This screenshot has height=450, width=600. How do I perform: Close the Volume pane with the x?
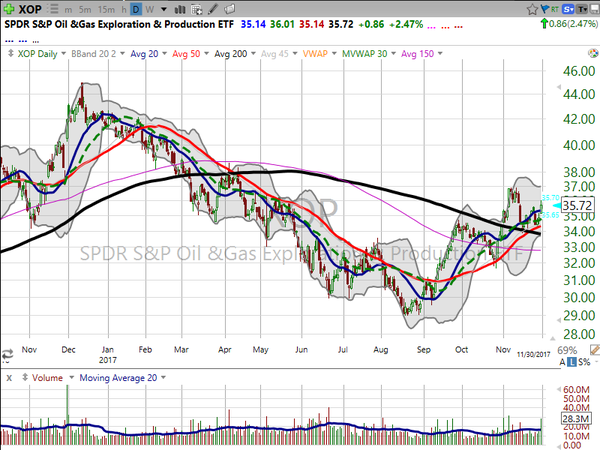9,378
